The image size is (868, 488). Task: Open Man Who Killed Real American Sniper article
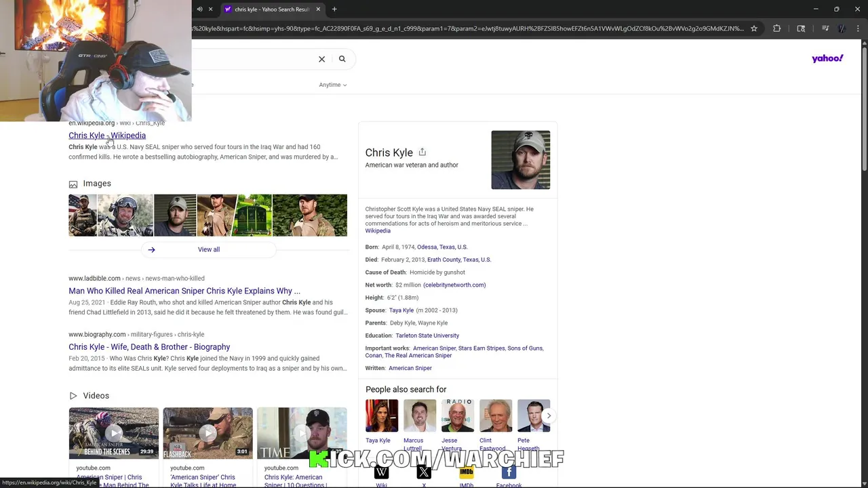[x=184, y=291]
